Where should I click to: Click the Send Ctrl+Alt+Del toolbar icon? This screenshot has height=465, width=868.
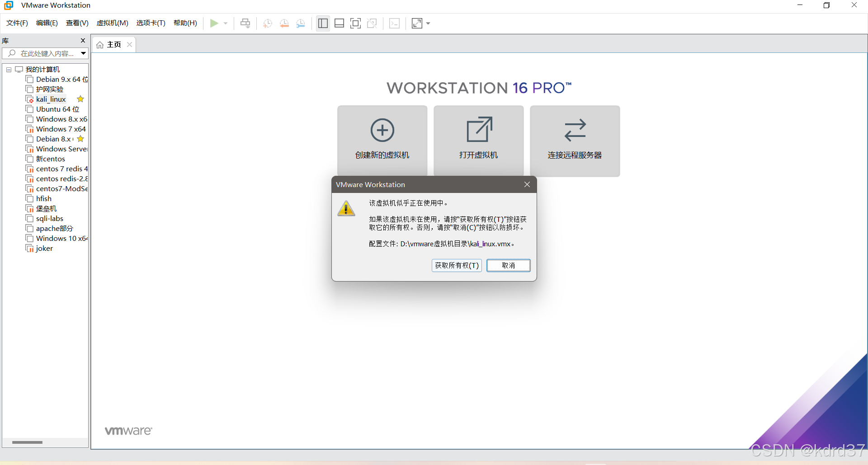(245, 23)
